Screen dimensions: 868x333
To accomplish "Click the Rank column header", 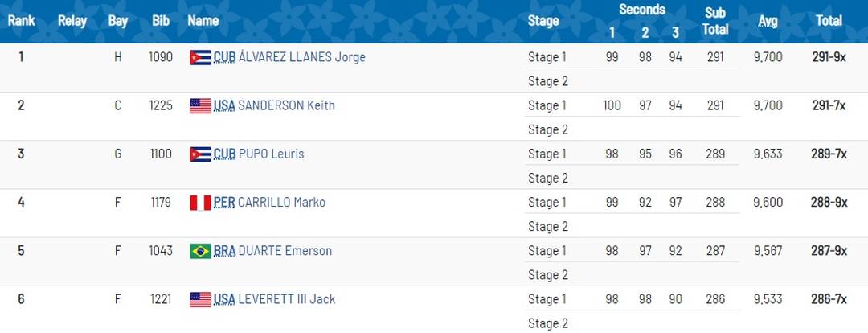I will coord(21,21).
